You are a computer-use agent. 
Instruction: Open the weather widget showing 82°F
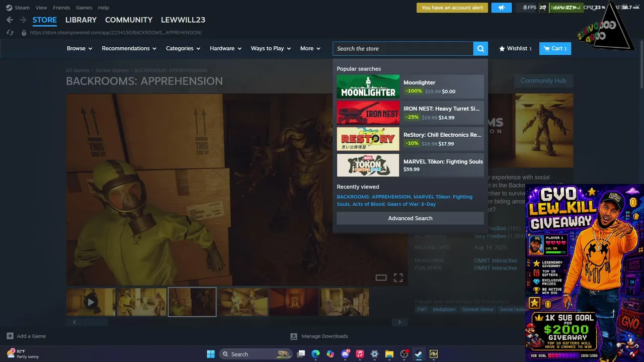(23, 354)
